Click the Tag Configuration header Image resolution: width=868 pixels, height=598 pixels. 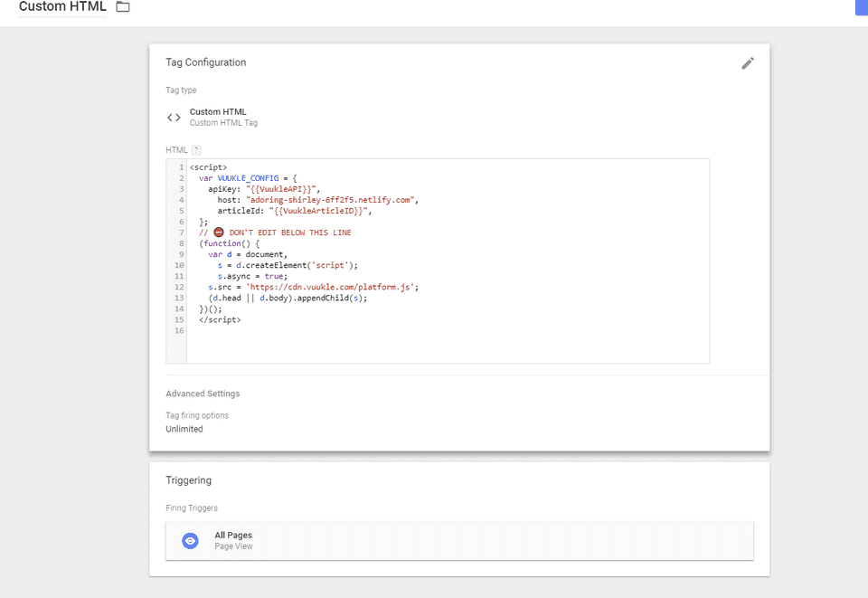tap(205, 62)
